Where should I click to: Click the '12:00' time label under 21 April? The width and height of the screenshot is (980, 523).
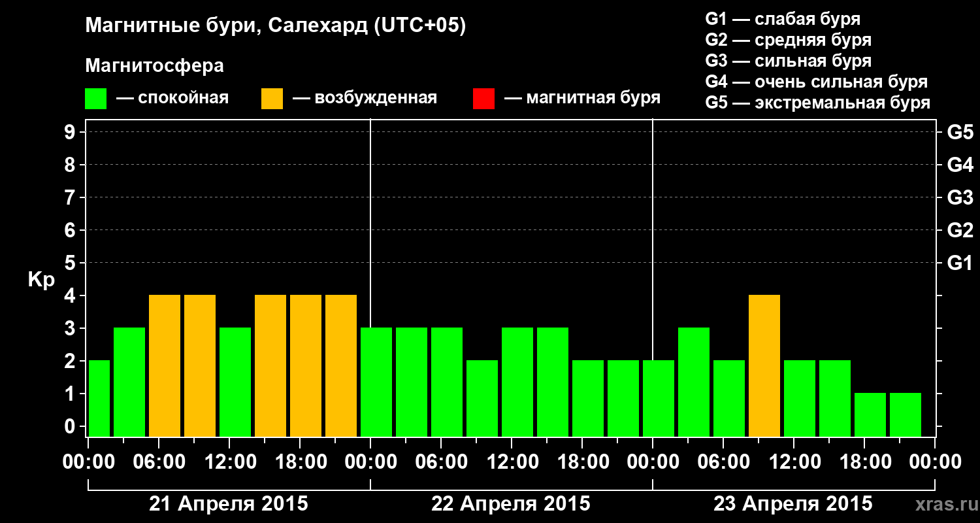point(230,462)
